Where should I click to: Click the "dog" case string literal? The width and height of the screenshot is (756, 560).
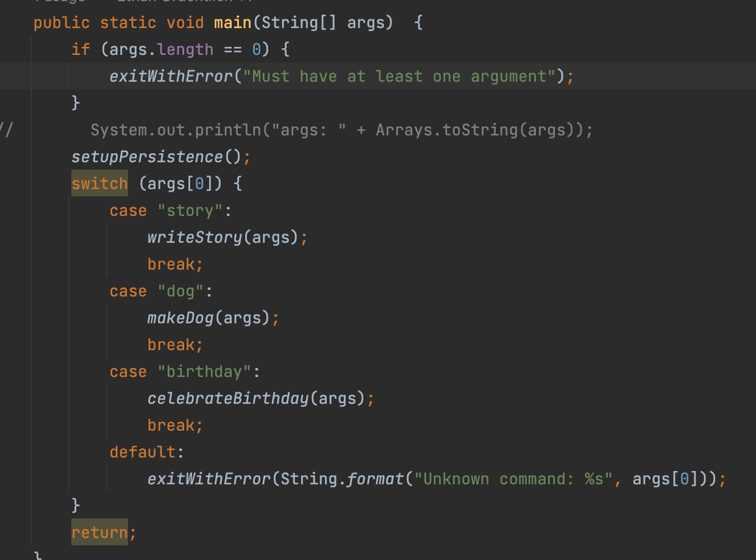click(180, 291)
